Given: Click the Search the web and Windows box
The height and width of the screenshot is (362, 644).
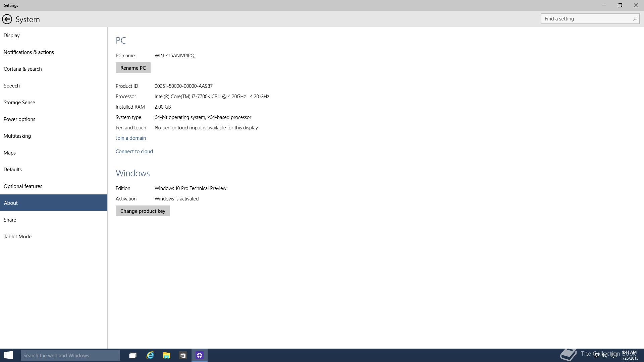Looking at the screenshot, I should [x=70, y=355].
